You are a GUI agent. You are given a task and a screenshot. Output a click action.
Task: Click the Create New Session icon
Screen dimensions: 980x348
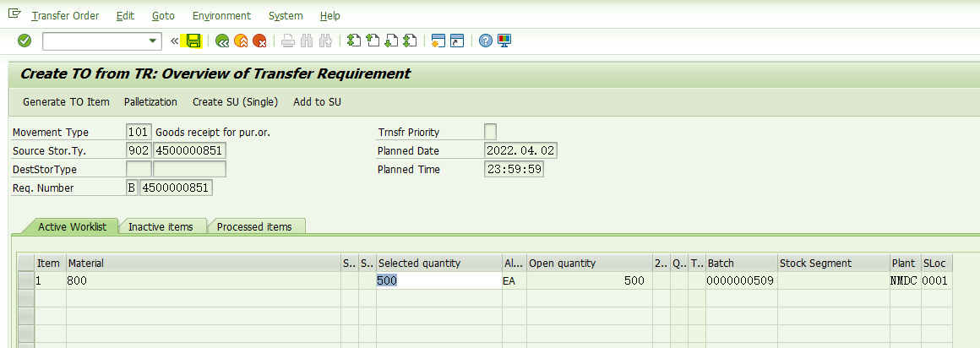coord(438,41)
